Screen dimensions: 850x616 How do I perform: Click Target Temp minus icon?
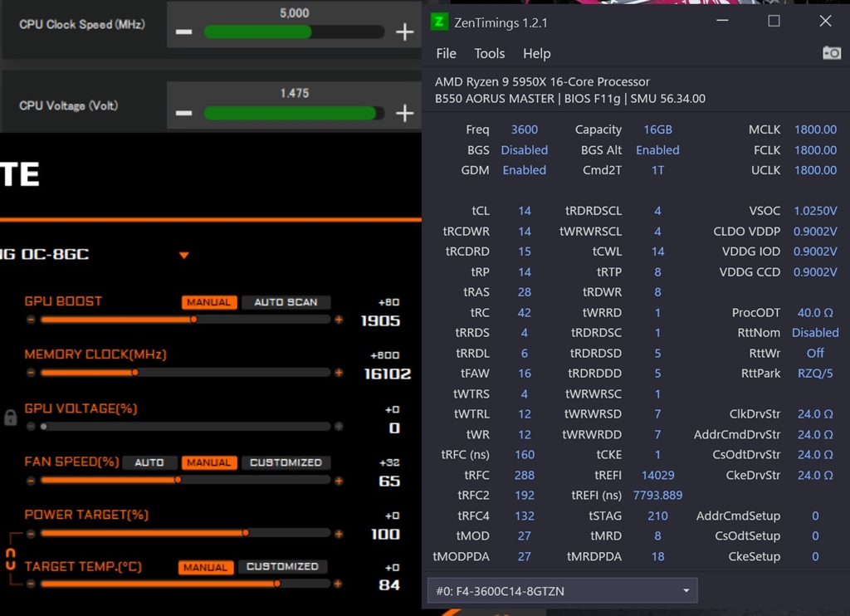[x=31, y=584]
